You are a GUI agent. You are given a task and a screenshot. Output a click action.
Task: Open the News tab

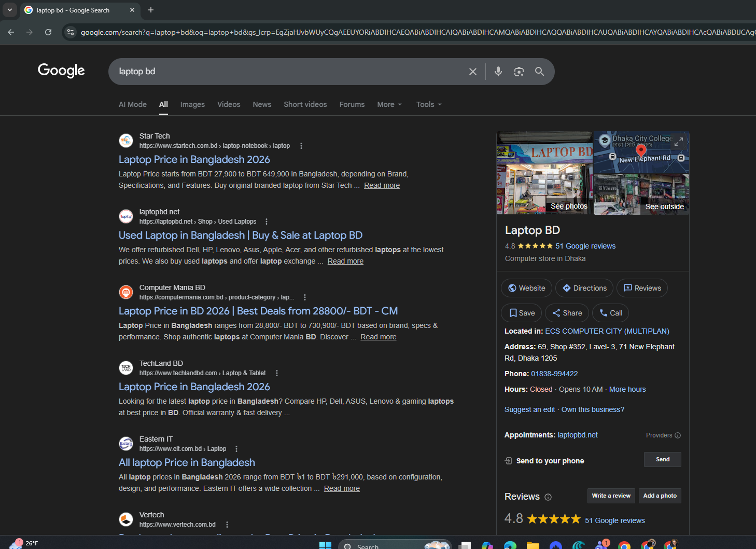point(262,104)
